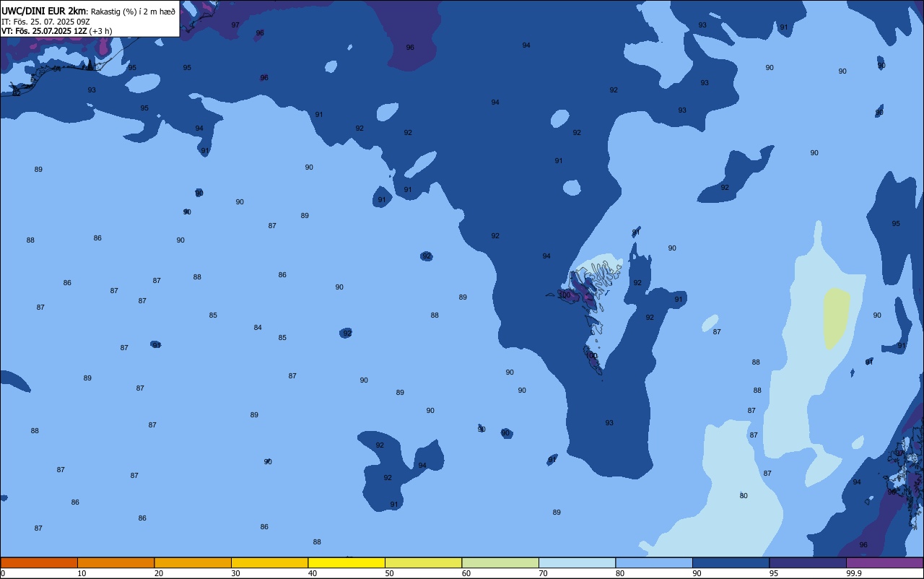924x579 pixels.
Task: Pick the yellow-green 50–60 legend segment
Action: [423, 562]
